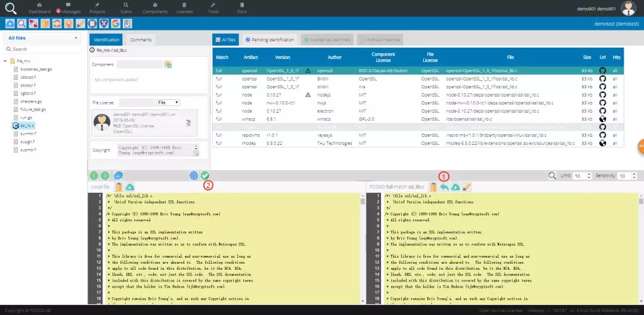Click the Sensitivity value stepper
This screenshot has width=644, height=315.
coord(634,176)
